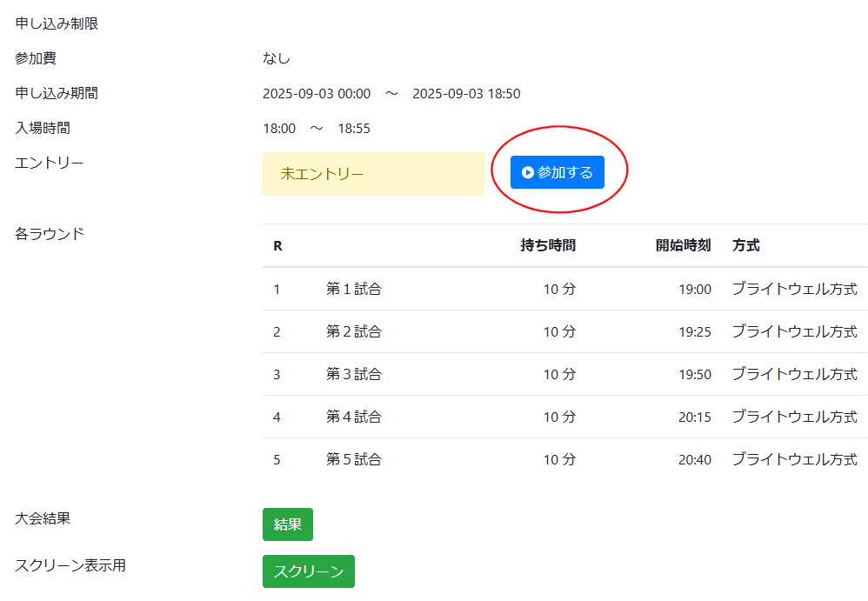The image size is (868, 601).
Task: Select round 3 row labeled 第３試合
Action: [x=353, y=374]
